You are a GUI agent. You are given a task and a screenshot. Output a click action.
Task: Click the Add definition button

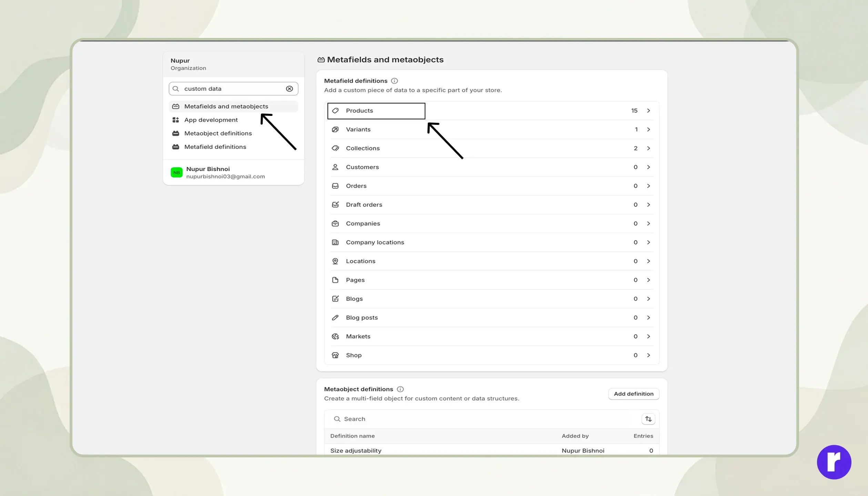tap(634, 394)
